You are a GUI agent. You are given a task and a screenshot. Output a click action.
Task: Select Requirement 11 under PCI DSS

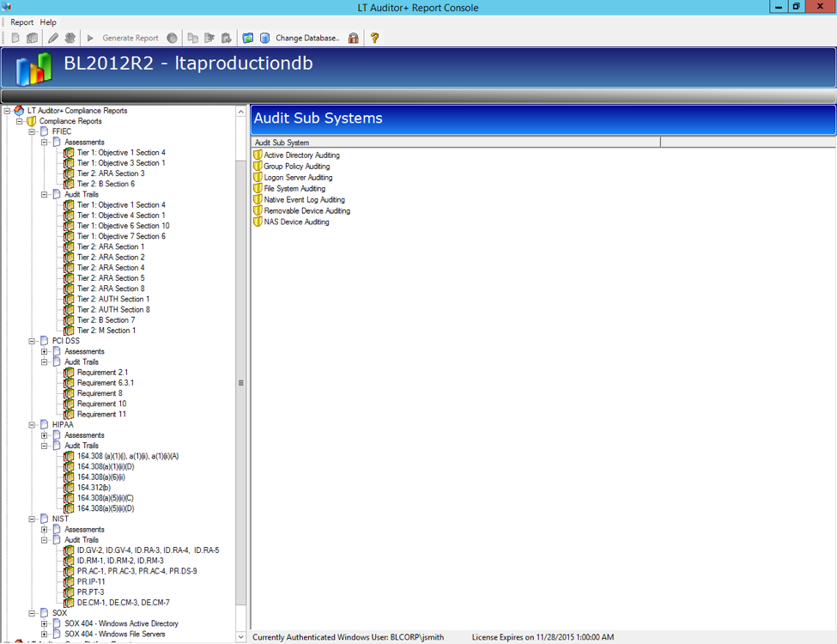coord(101,414)
